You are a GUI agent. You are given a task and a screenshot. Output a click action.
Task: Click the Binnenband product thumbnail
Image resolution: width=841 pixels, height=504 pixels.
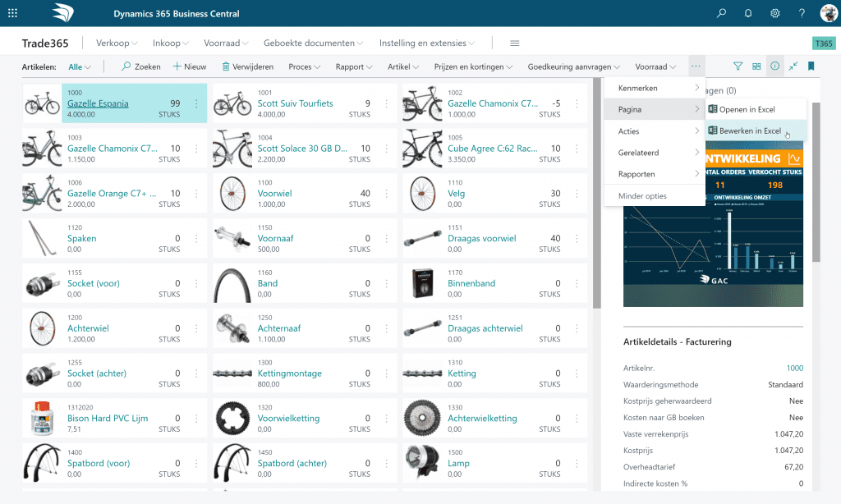[x=423, y=283]
